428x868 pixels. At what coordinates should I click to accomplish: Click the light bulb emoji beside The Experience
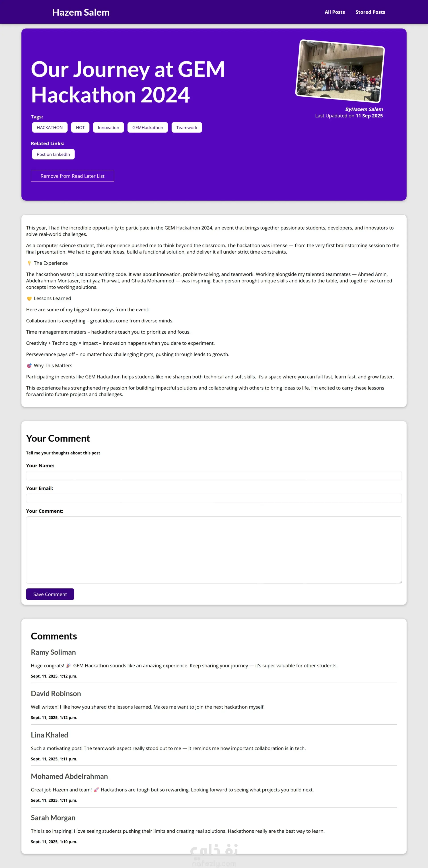(x=29, y=263)
